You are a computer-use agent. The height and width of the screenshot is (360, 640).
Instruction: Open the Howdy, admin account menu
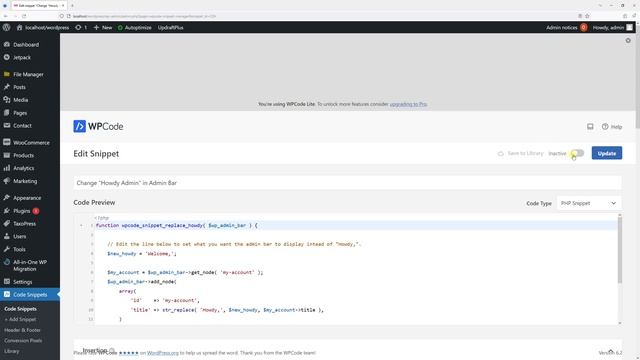[x=613, y=27]
